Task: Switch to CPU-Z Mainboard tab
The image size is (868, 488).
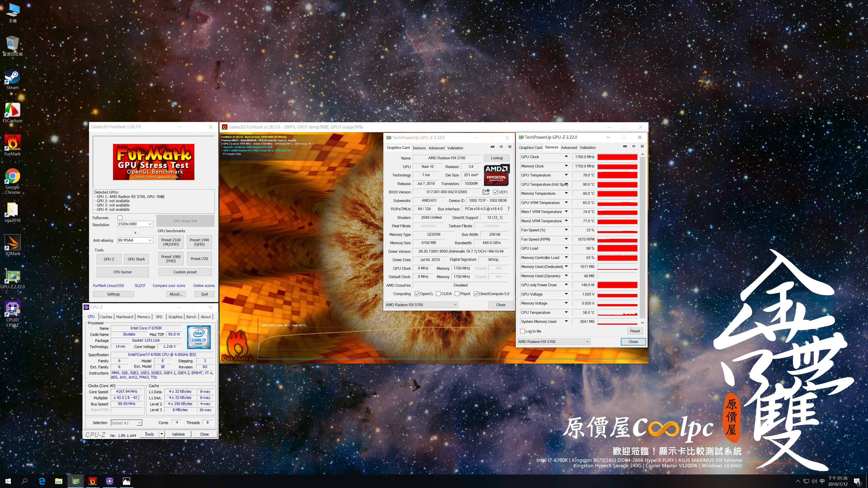Action: coord(125,317)
